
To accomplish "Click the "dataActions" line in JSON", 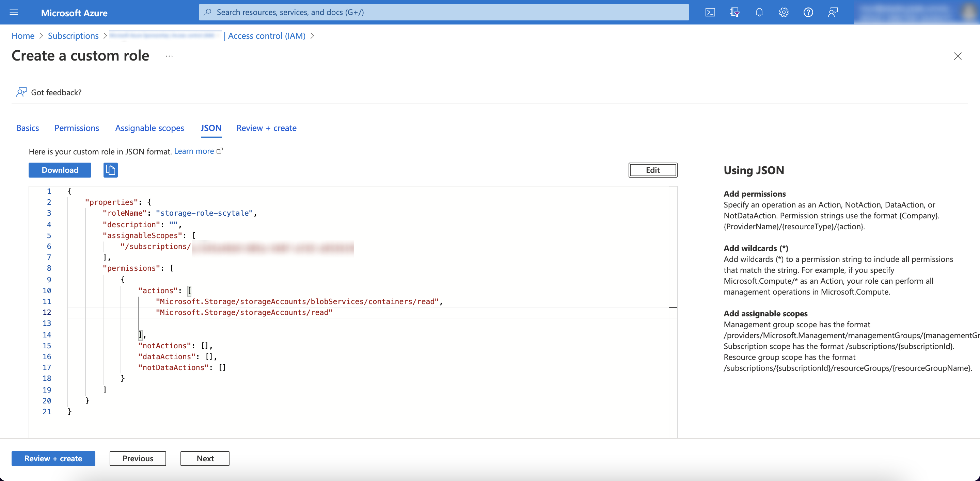I will tap(177, 356).
